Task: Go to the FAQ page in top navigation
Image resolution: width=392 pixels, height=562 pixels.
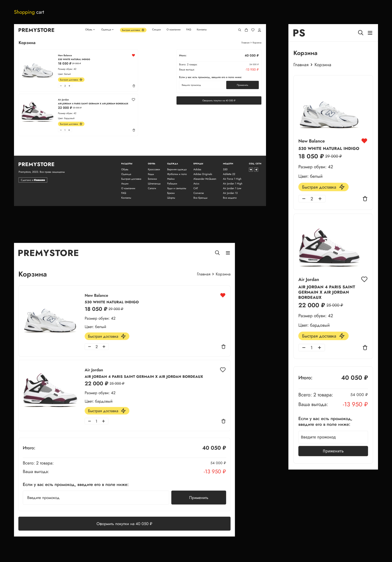Action: [x=188, y=30]
